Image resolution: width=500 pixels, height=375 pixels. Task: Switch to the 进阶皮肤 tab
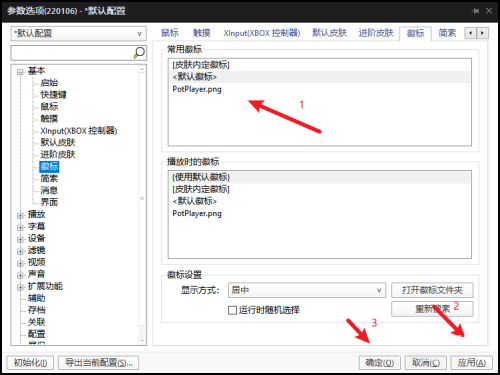[376, 33]
